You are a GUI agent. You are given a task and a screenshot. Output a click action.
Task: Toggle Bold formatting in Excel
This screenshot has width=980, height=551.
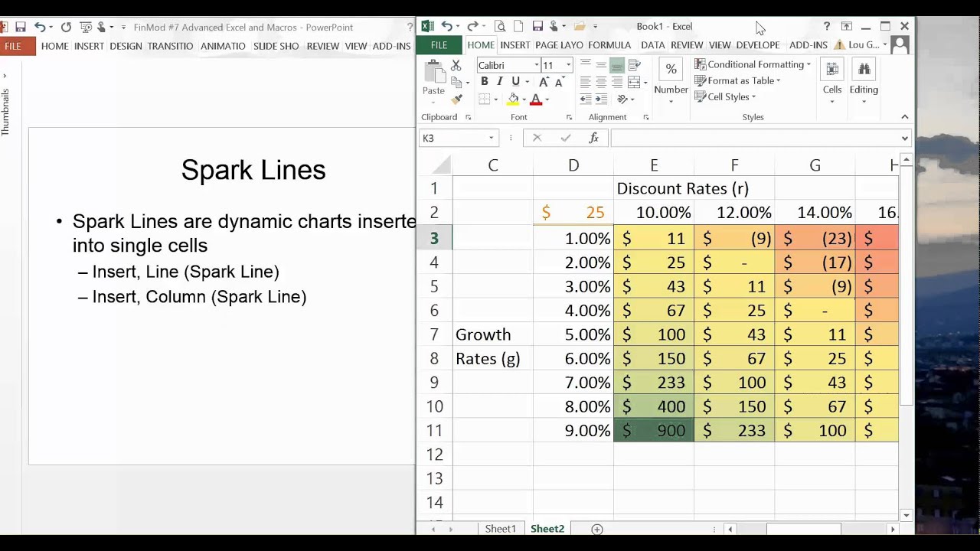[x=484, y=83]
